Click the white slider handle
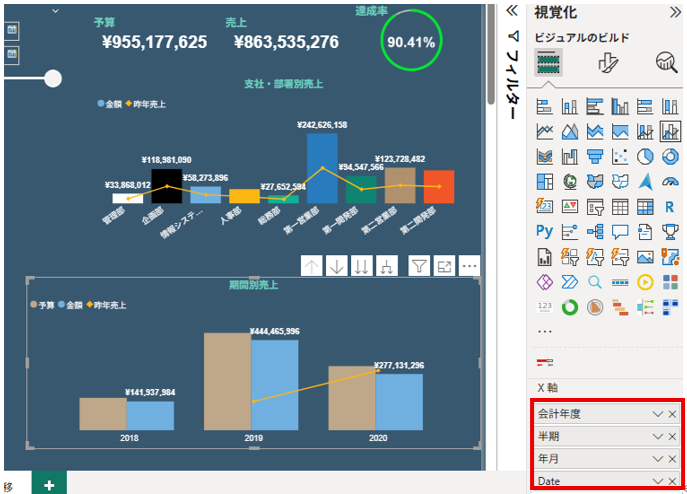The height and width of the screenshot is (494, 687). (x=53, y=78)
